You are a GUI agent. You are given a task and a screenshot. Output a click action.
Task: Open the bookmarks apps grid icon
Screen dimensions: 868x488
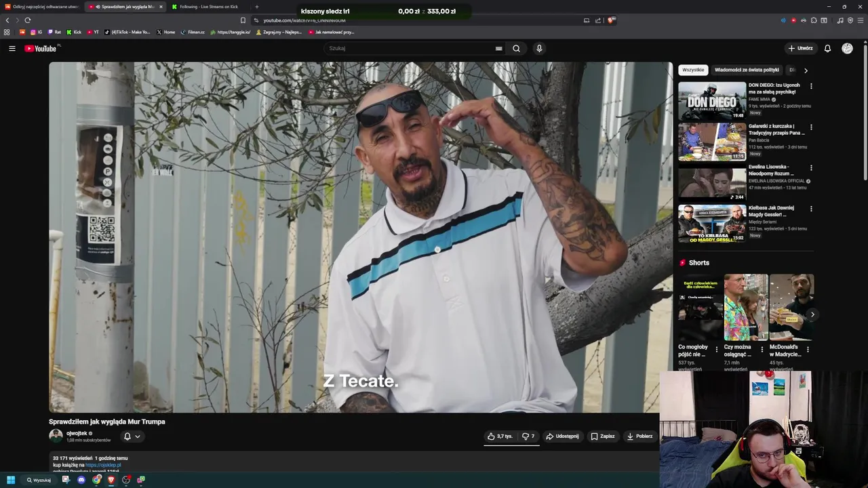[x=7, y=32]
